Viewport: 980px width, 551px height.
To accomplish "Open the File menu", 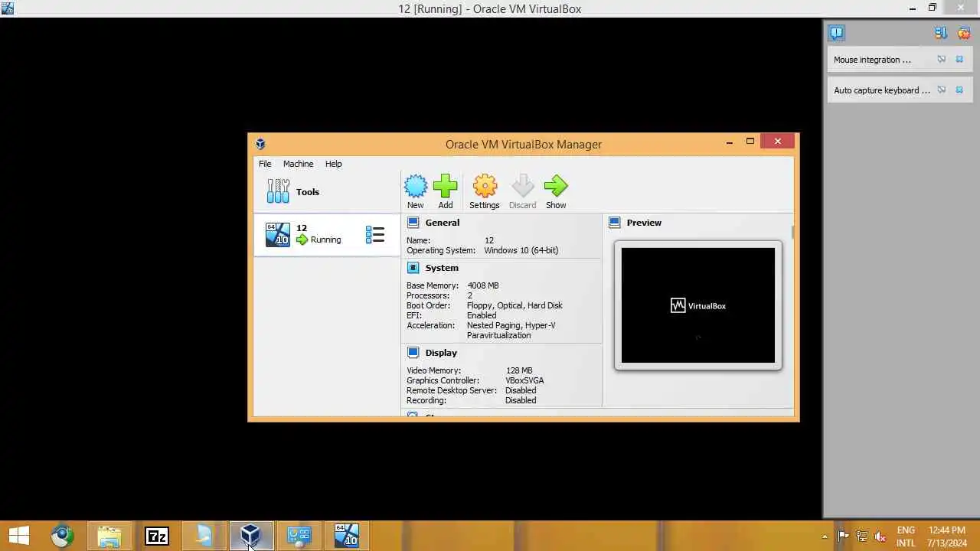I will tap(265, 164).
